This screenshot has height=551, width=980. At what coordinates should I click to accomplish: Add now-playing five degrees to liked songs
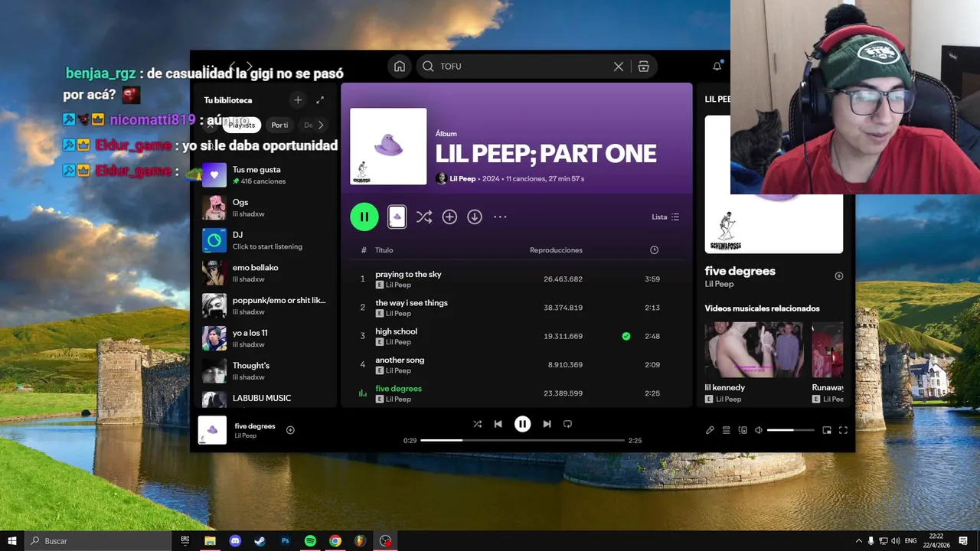click(x=290, y=430)
